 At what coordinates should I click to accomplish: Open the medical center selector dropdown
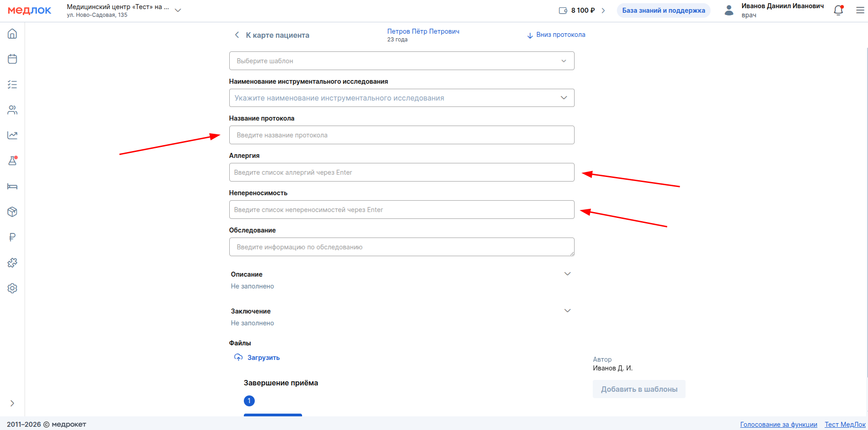[178, 10]
